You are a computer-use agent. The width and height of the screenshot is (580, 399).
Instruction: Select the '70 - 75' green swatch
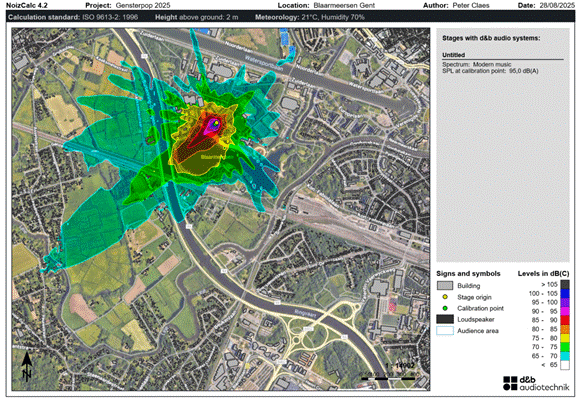coord(565,347)
